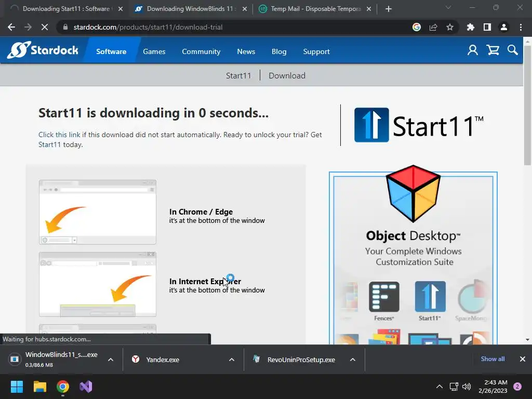This screenshot has width=532, height=399.
Task: Click the Stardock logo
Action: [43, 50]
